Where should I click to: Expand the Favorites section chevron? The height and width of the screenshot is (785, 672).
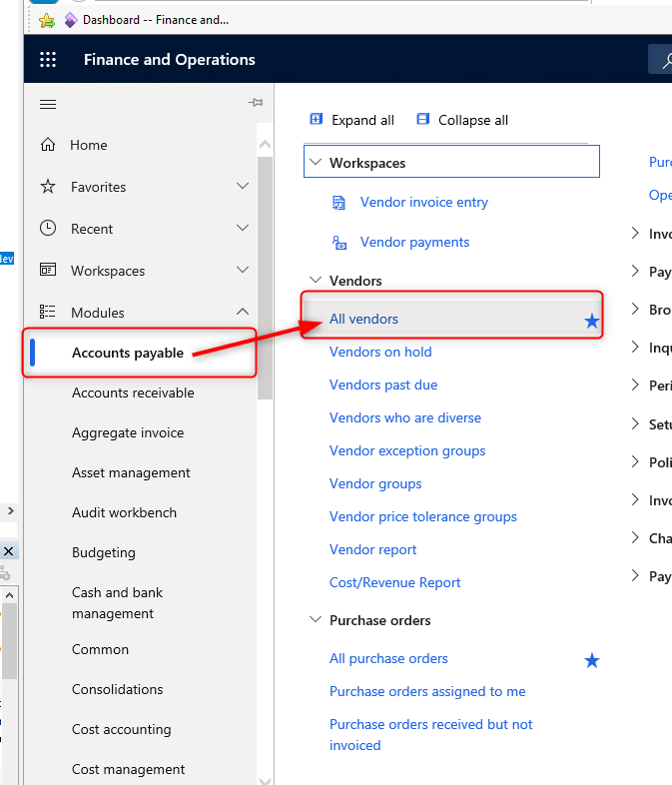coord(243,187)
